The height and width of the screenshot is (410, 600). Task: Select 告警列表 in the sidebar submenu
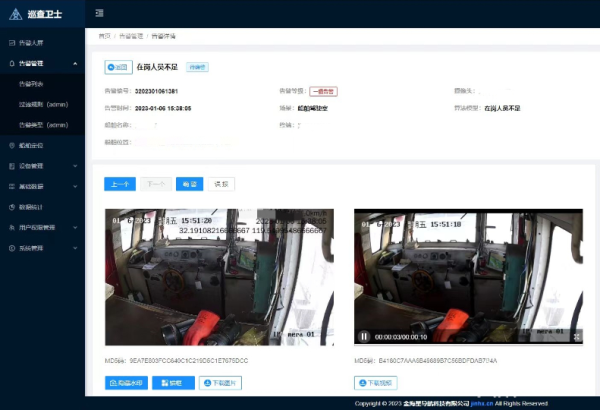tap(34, 84)
